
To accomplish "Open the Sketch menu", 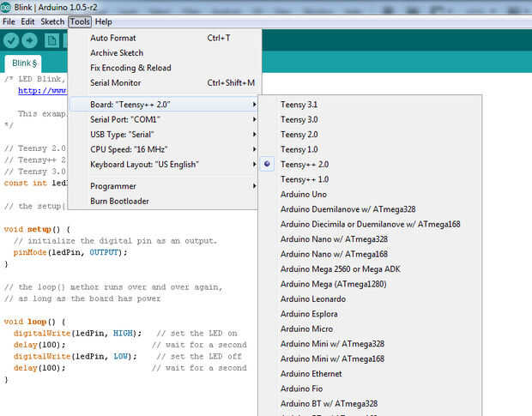I will 52,21.
